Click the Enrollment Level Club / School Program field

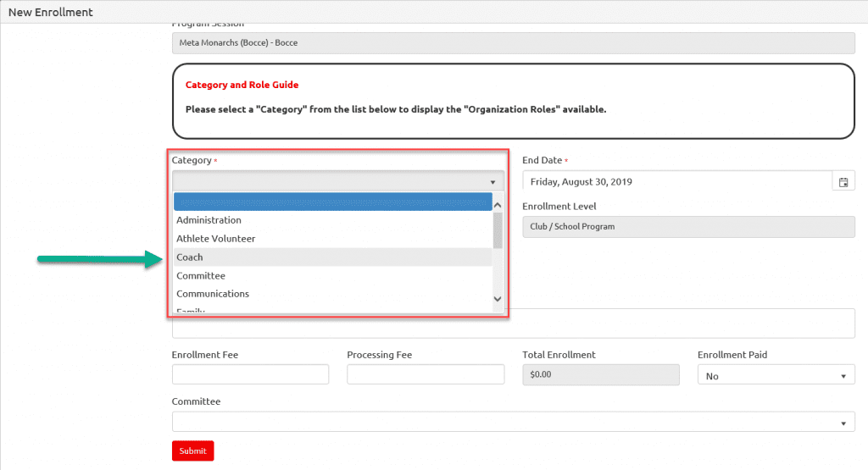coord(688,227)
